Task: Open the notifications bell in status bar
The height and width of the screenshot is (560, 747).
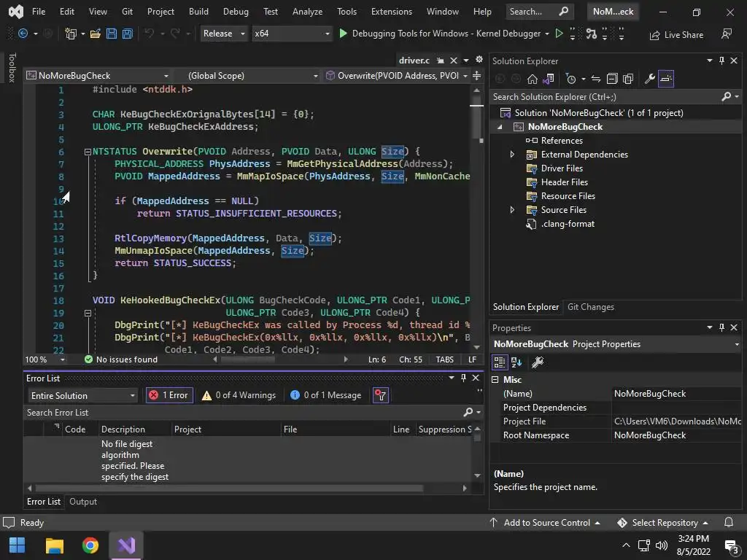Action: pos(729,522)
